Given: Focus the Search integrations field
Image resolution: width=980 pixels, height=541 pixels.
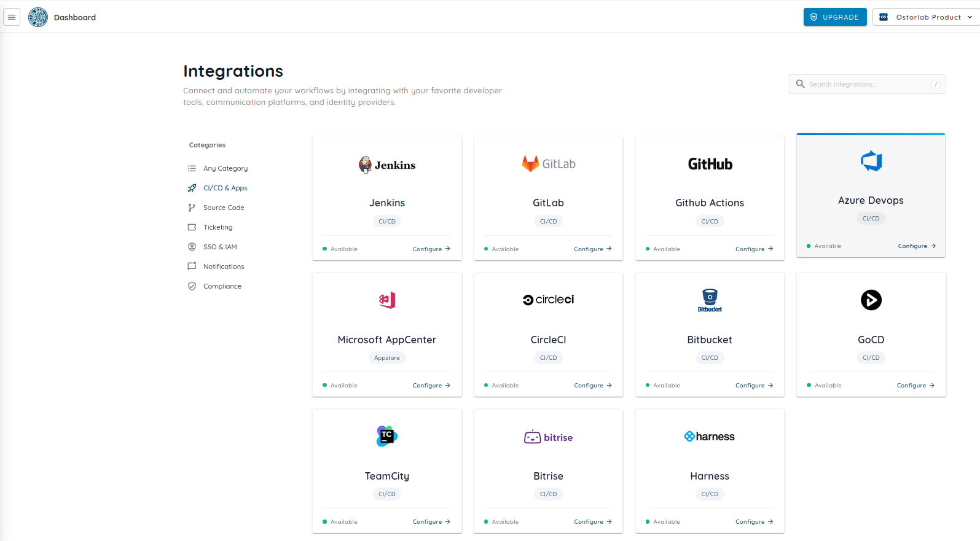Looking at the screenshot, I should click(x=867, y=84).
